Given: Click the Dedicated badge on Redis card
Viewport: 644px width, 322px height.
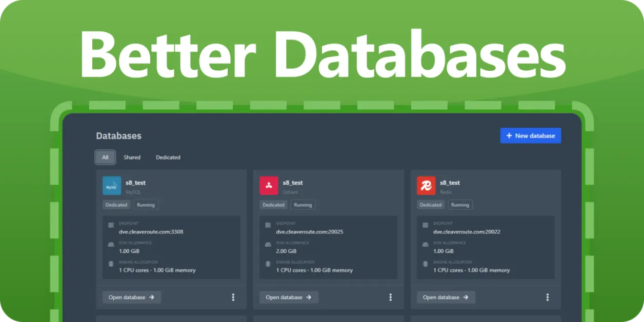Looking at the screenshot, I should pos(431,205).
